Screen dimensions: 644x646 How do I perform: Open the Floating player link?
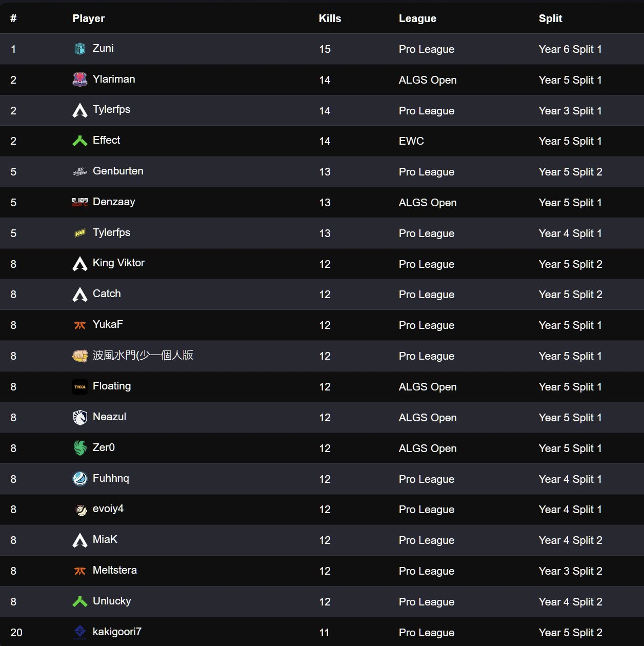click(x=112, y=386)
